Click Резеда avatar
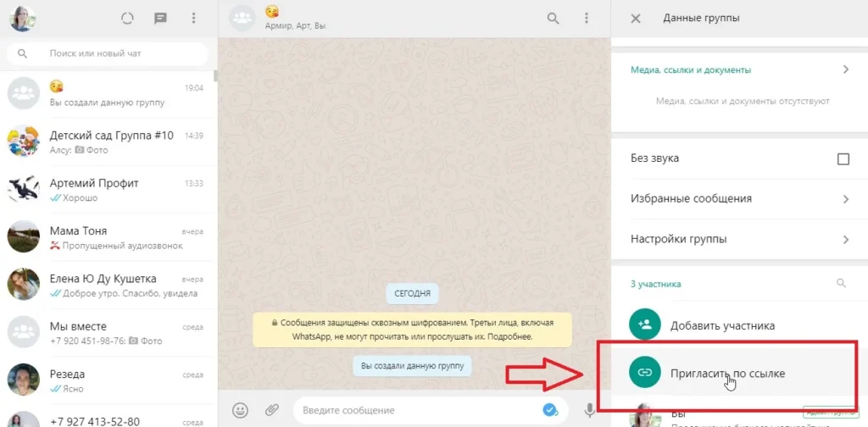This screenshot has height=427, width=868. point(23,380)
